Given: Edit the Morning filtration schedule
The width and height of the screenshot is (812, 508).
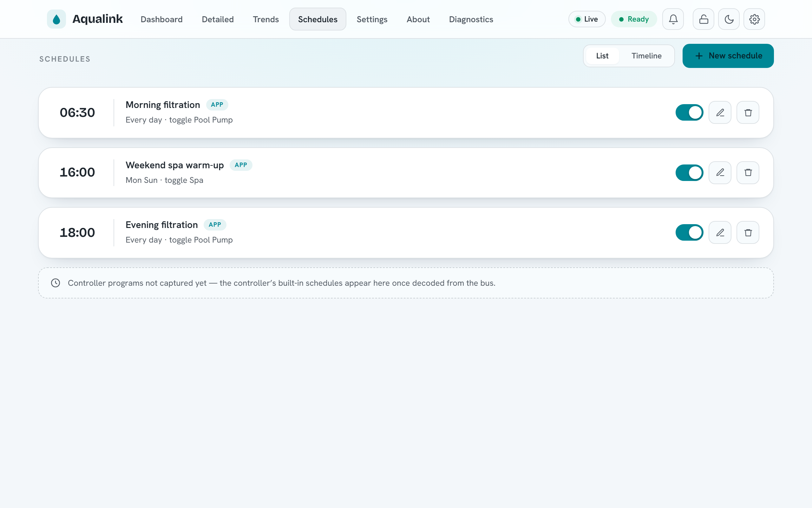Looking at the screenshot, I should pyautogui.click(x=720, y=112).
